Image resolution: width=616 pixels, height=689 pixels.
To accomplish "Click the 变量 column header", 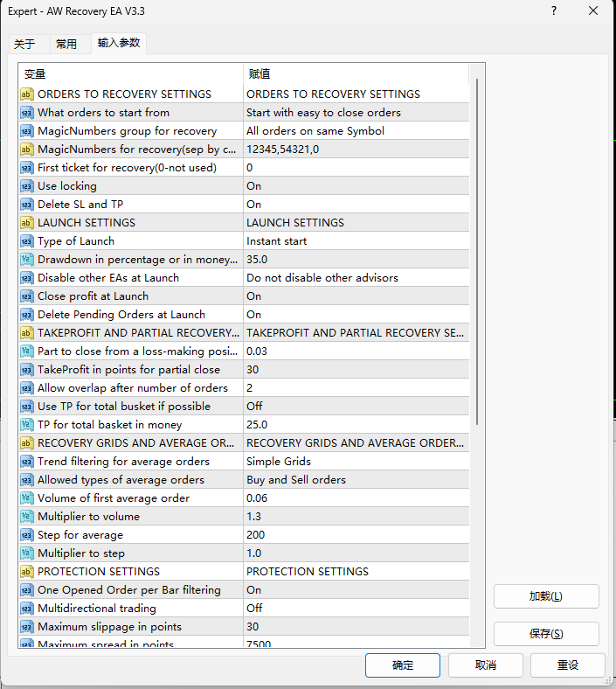I will (x=131, y=73).
